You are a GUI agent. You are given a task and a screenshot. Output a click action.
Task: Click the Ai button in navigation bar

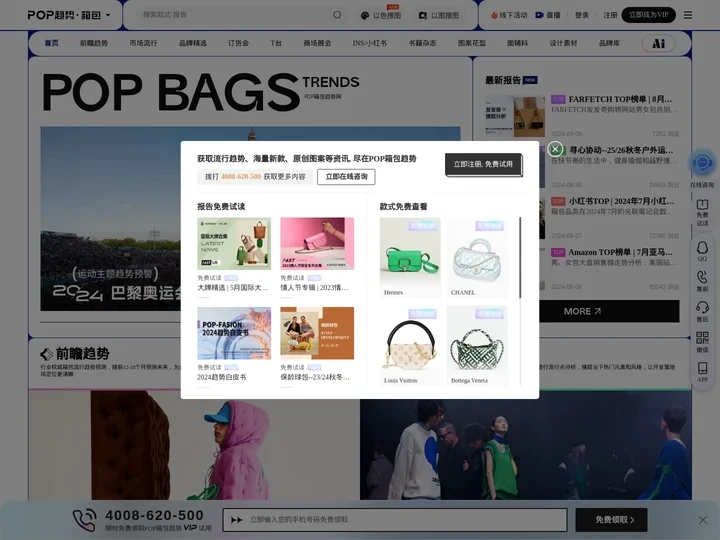(x=658, y=43)
